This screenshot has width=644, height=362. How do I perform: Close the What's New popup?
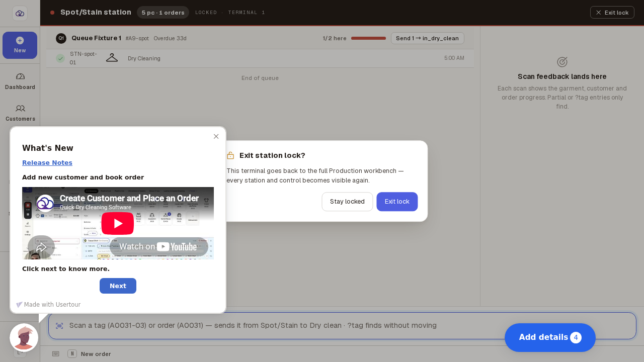tap(216, 136)
